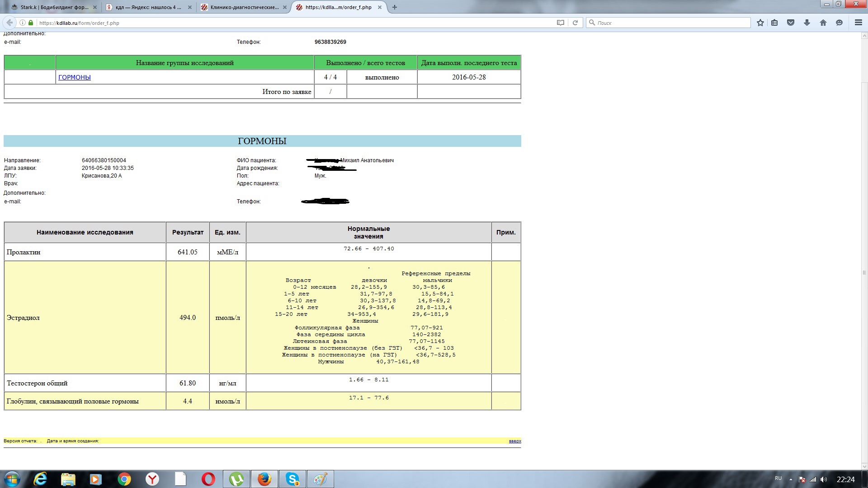This screenshot has height=488, width=868.
Task: Go back with the back arrow
Action: point(9,23)
